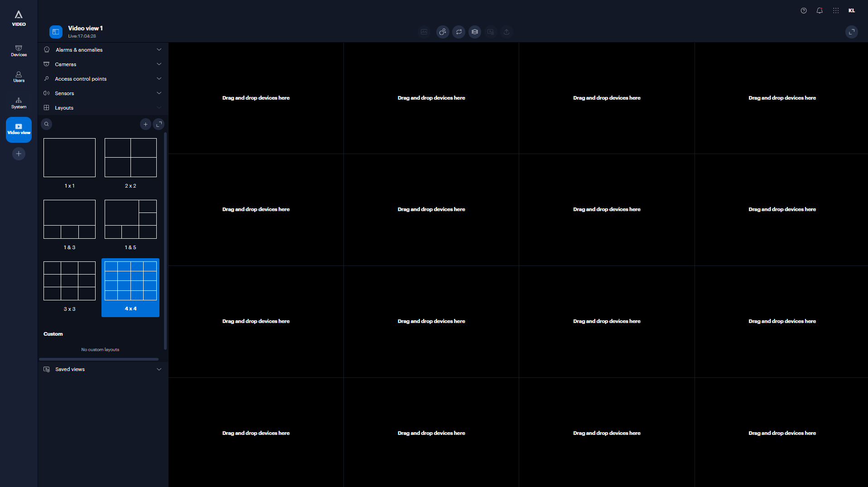Add a new view with the sidebar plus button
The image size is (868, 487).
point(19,154)
